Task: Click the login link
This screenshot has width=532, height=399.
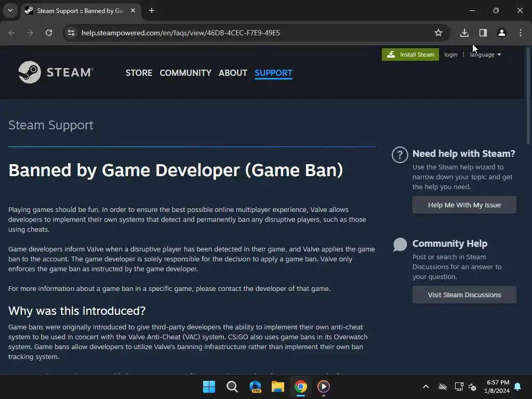Action: click(450, 55)
